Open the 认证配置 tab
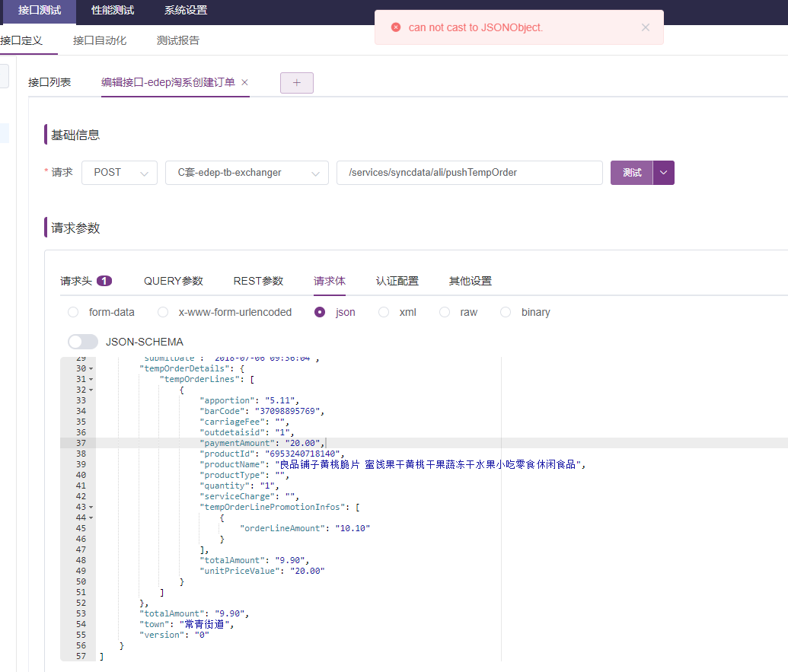The height and width of the screenshot is (672, 788). (x=397, y=282)
